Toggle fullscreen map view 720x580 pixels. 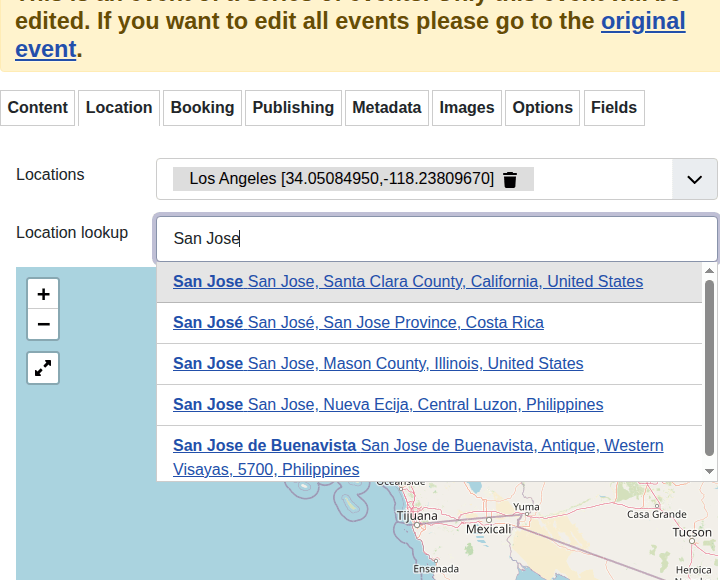(x=43, y=368)
